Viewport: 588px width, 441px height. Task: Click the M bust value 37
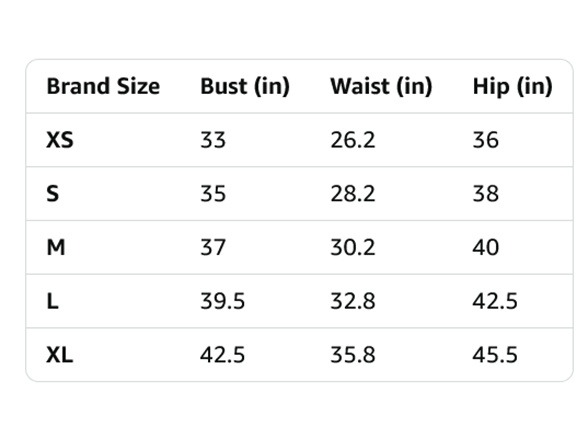213,248
